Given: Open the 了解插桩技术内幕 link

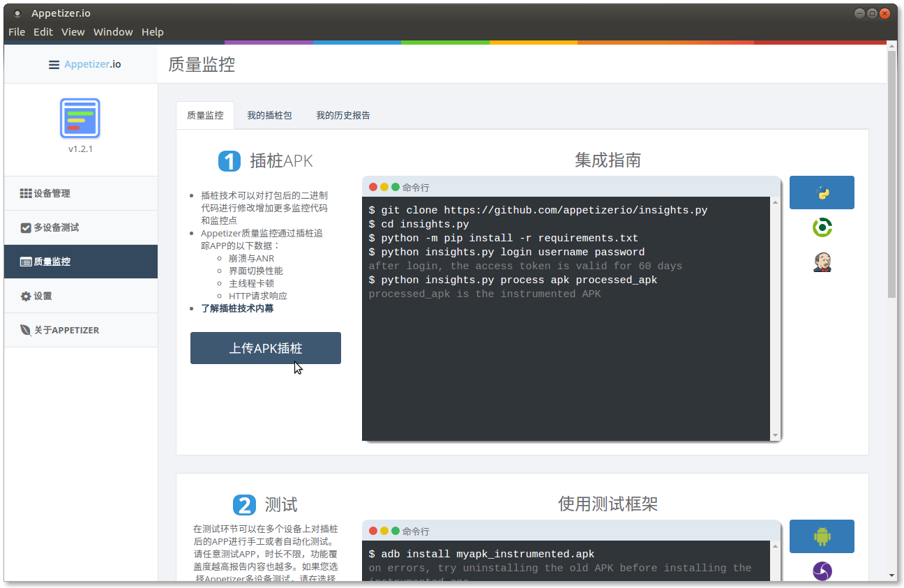Looking at the screenshot, I should point(237,308).
